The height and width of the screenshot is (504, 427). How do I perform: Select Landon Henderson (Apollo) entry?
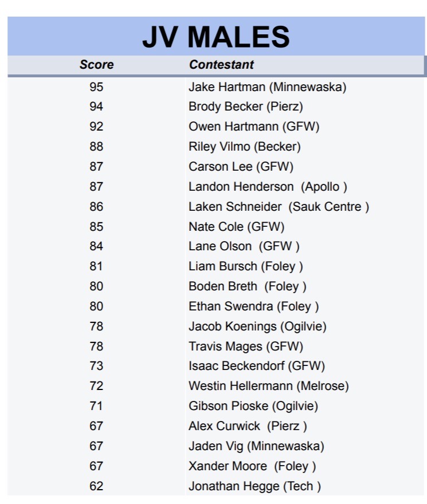(x=268, y=187)
